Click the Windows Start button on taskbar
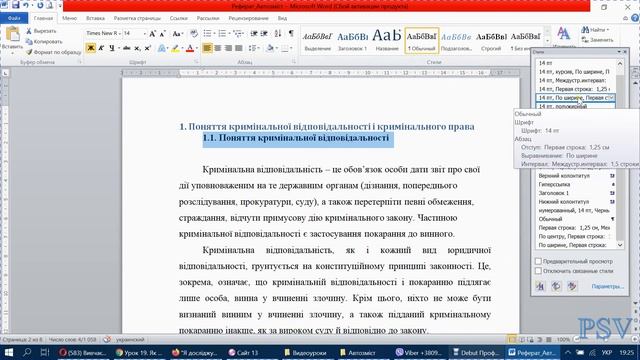 pyautogui.click(x=9, y=352)
